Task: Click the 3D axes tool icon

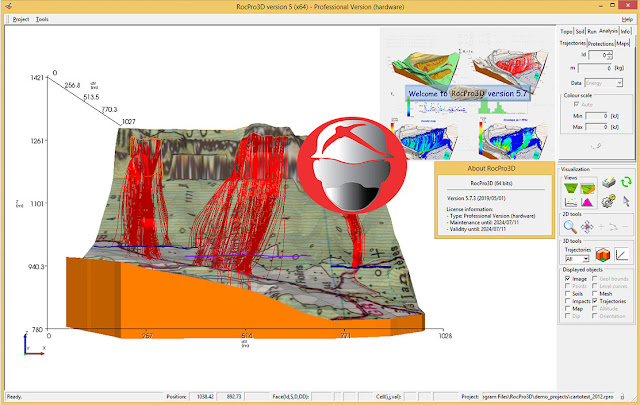Action: pyautogui.click(x=622, y=255)
